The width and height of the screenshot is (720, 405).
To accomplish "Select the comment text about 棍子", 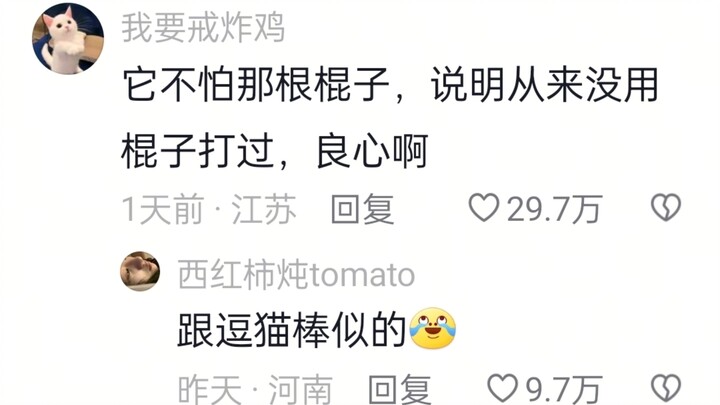I will coord(390,118).
